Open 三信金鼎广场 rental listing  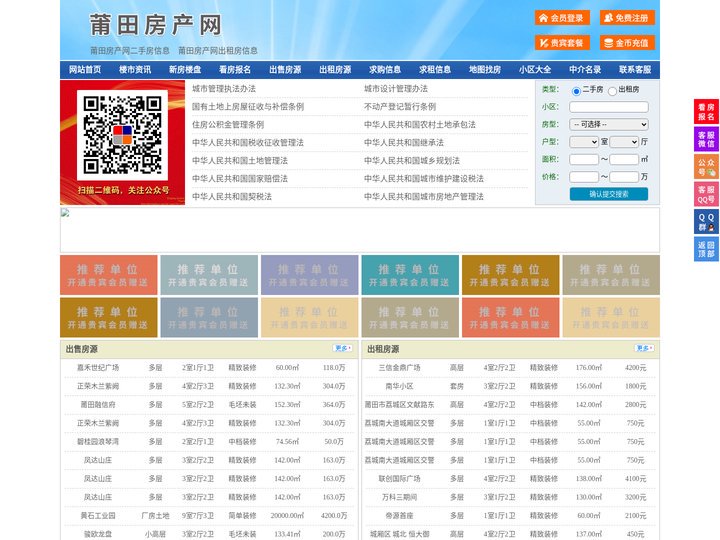click(x=399, y=367)
